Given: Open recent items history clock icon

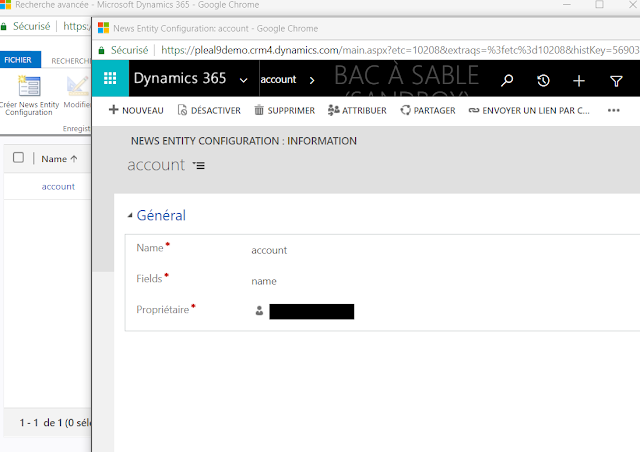Looking at the screenshot, I should [543, 80].
